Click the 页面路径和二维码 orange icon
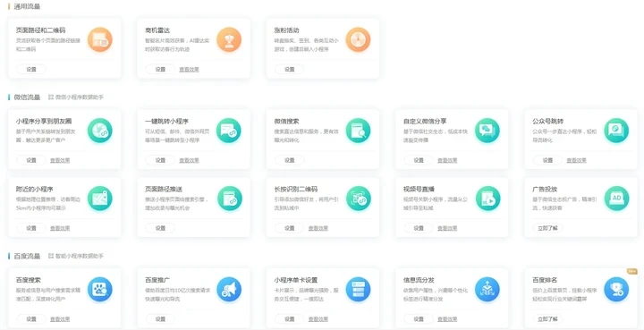Image resolution: width=644 pixels, height=330 pixels. [100, 40]
